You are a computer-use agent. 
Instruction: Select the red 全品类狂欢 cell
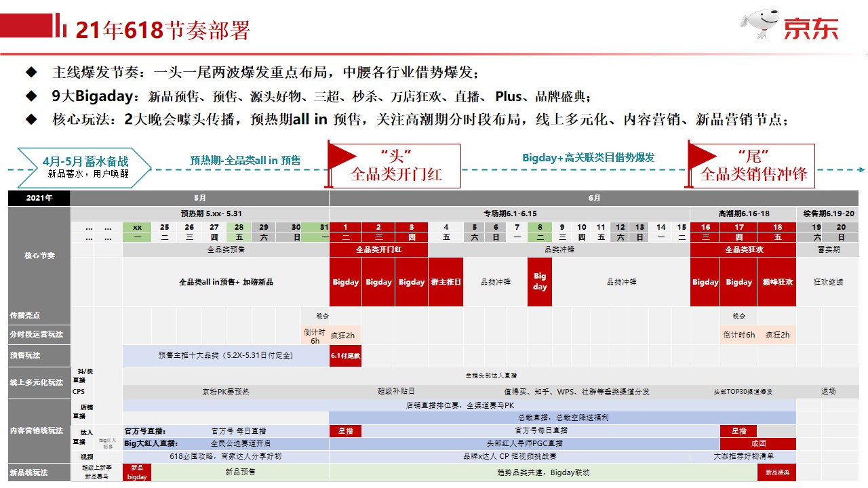pyautogui.click(x=743, y=249)
